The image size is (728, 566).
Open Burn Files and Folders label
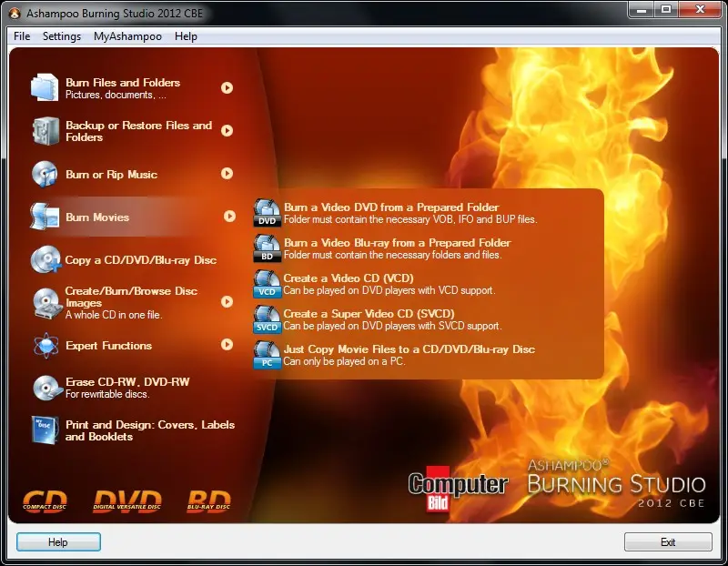click(123, 82)
